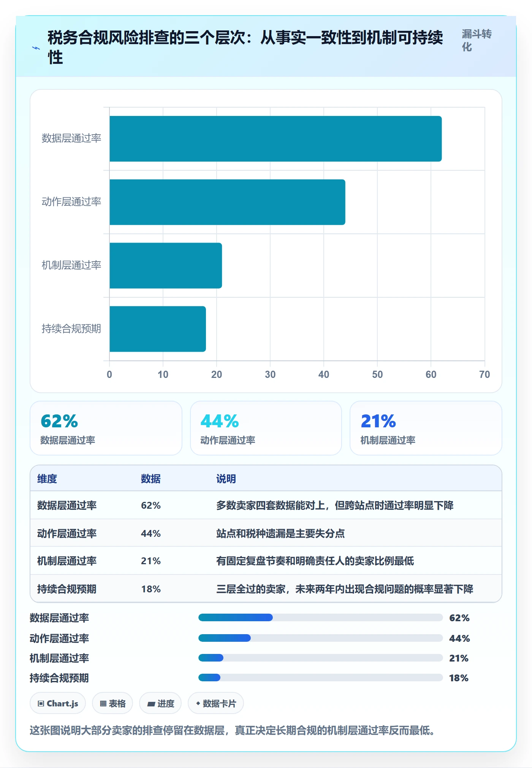The width and height of the screenshot is (532, 768).
Task: Click the description starting 多数卖家四套数据
Action: pos(335,505)
